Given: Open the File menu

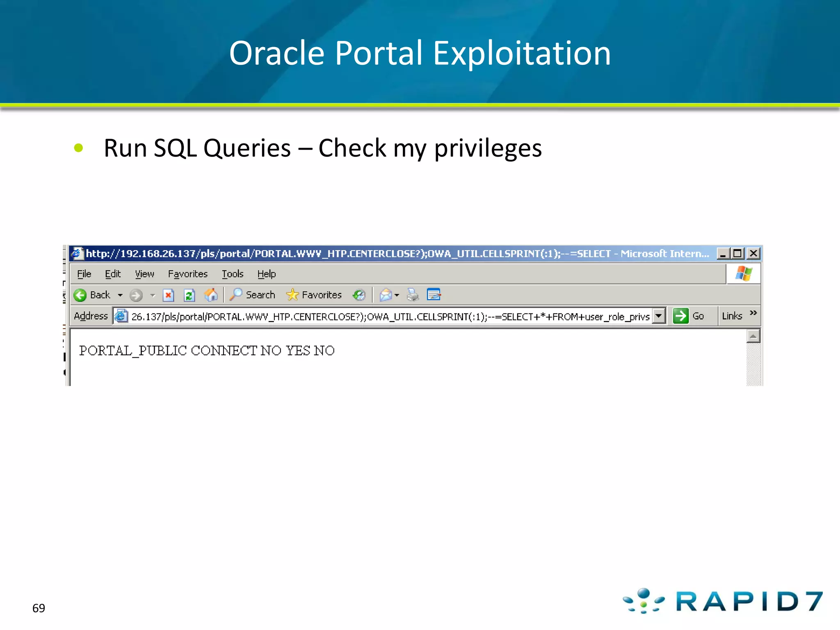Looking at the screenshot, I should (x=84, y=274).
